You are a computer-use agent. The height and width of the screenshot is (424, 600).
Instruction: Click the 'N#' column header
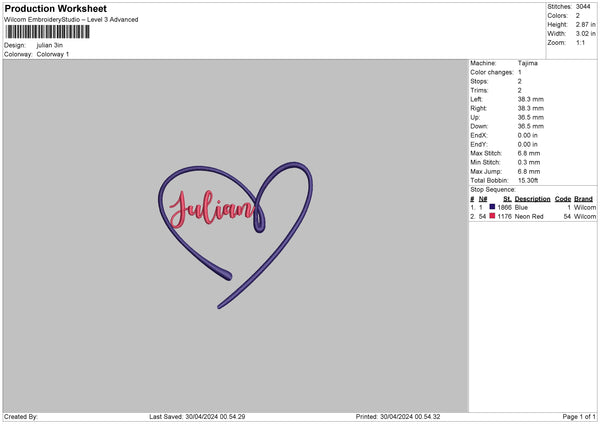[483, 199]
